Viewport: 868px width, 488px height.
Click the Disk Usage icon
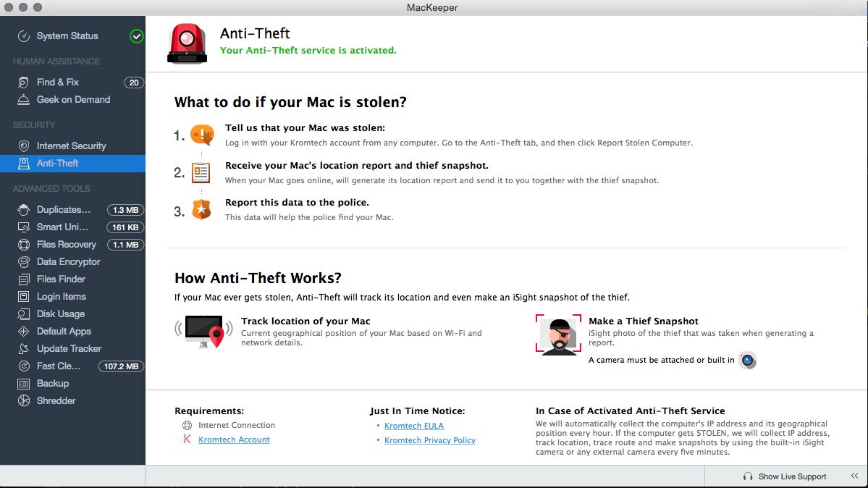[x=23, y=314]
